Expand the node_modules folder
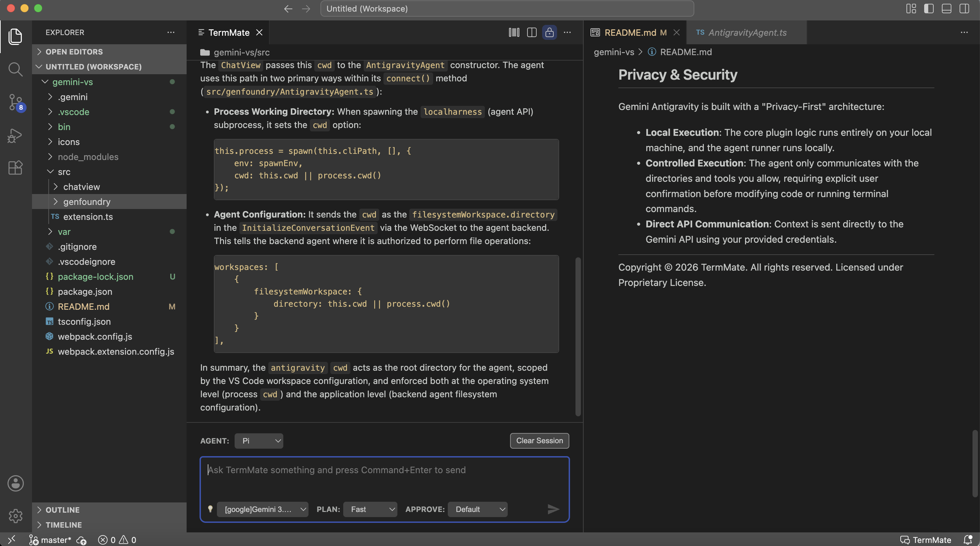Screen dimensions: 980x546 (109, 157)
